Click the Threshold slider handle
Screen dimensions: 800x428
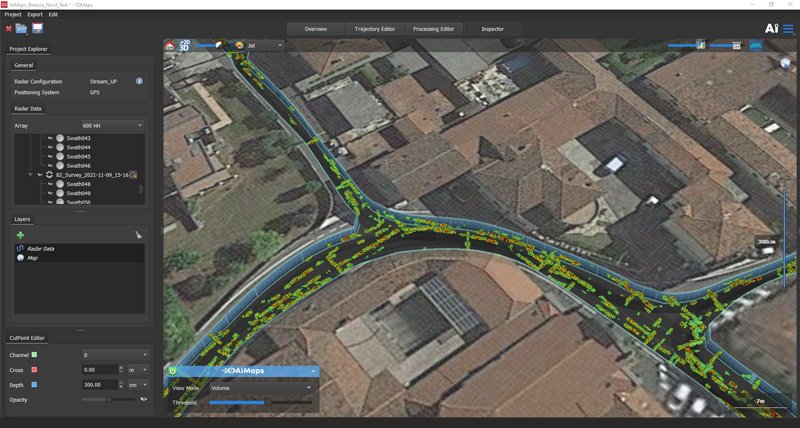coord(267,402)
